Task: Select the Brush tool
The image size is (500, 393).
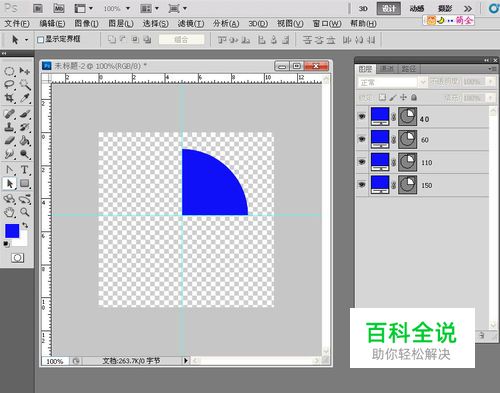Action: click(24, 114)
